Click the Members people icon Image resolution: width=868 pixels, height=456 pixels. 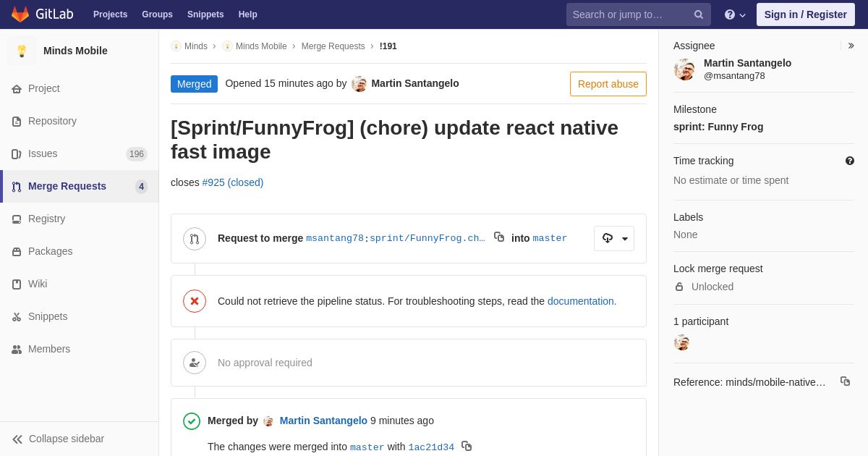click(x=17, y=350)
